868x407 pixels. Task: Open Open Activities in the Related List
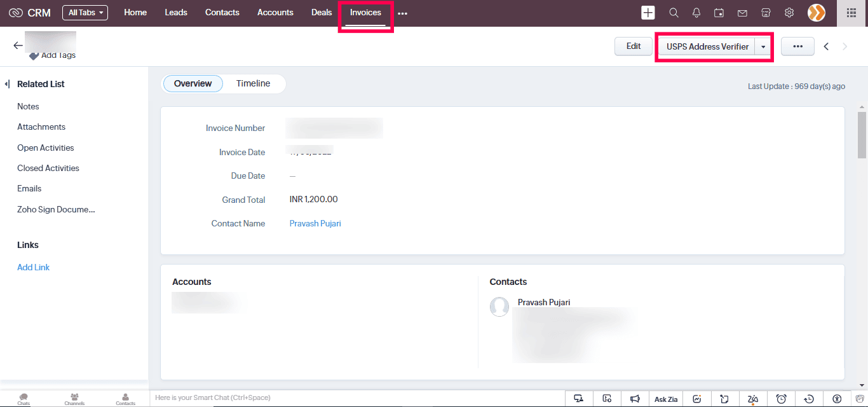[46, 148]
